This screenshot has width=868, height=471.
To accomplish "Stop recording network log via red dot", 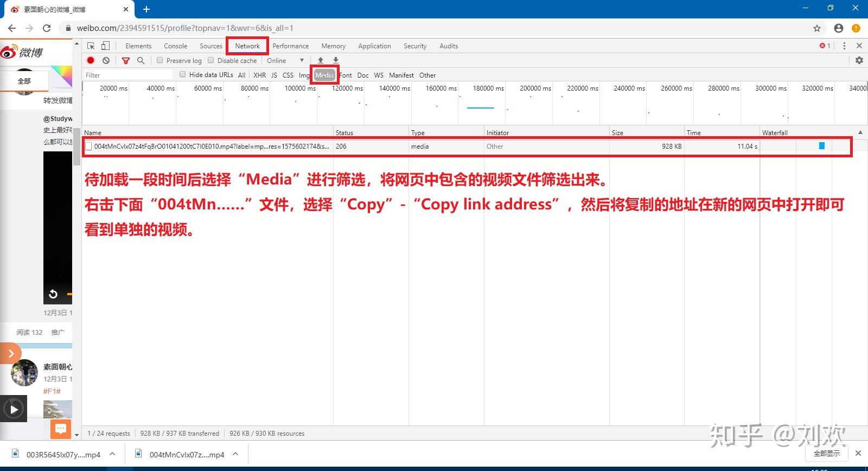I will (91, 61).
